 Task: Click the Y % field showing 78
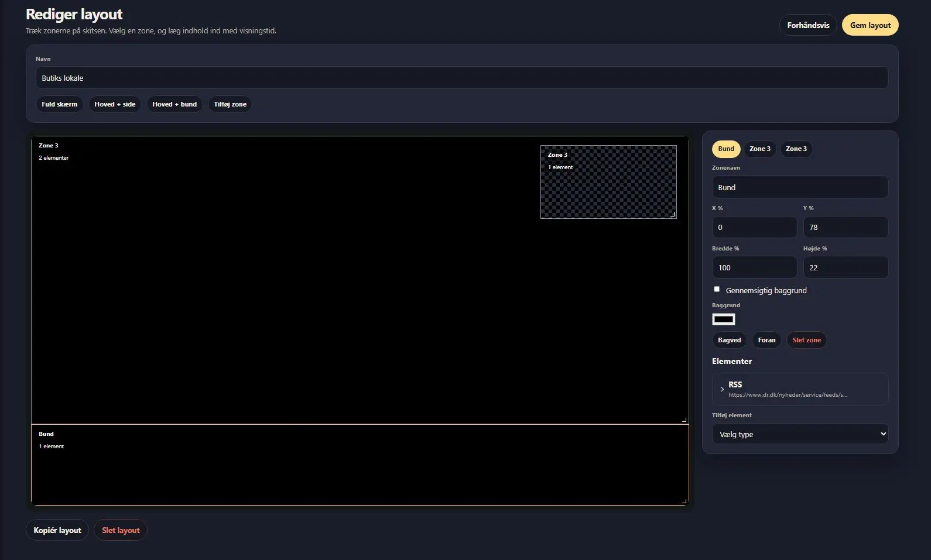[846, 227]
